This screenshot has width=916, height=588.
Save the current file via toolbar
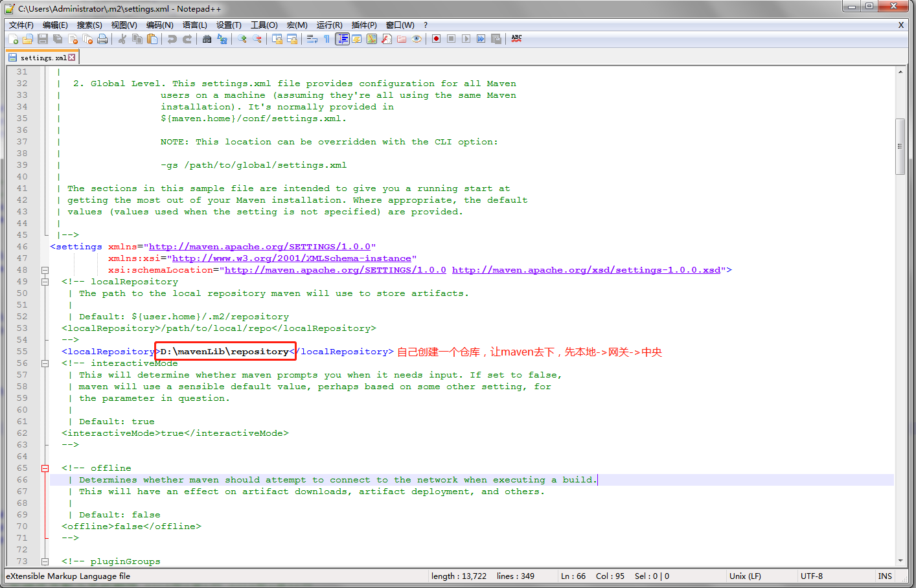(43, 39)
